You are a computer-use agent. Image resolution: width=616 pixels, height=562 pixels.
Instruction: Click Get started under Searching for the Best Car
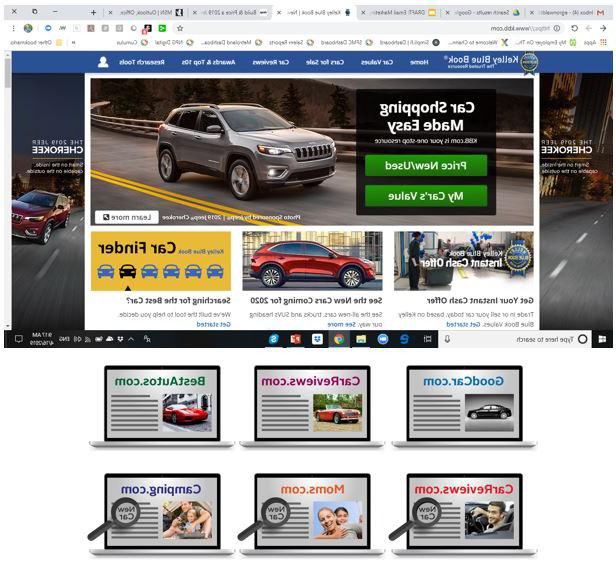tap(213, 324)
